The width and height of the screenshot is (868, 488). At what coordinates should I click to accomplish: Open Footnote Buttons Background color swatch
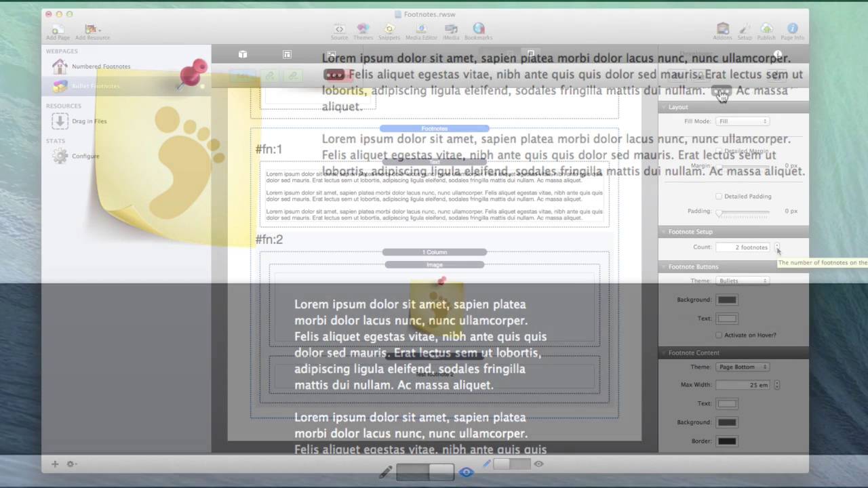[x=727, y=300]
